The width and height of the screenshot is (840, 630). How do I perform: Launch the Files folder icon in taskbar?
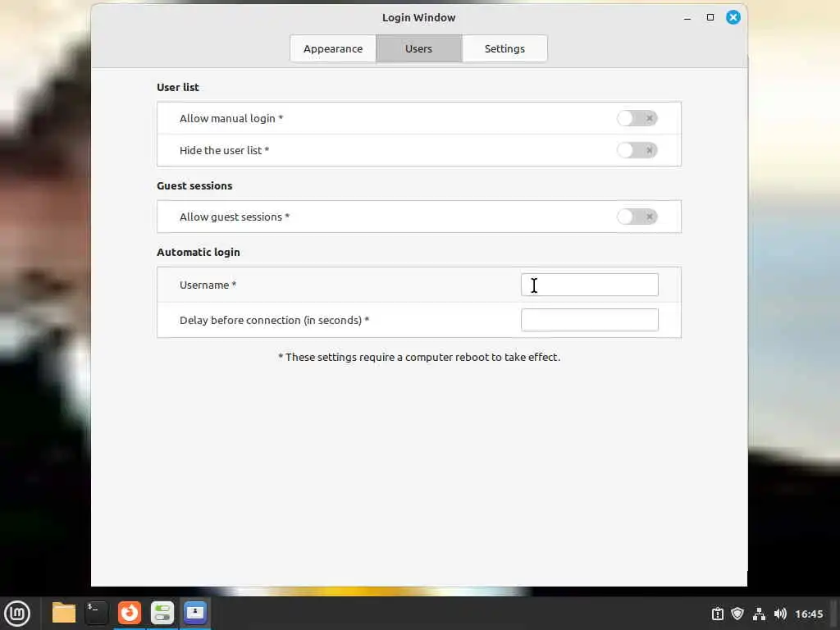[64, 613]
